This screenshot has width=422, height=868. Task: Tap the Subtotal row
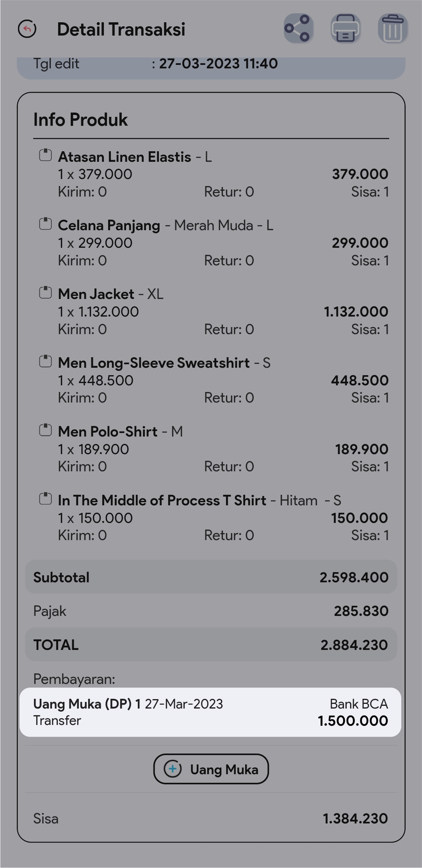point(211,577)
